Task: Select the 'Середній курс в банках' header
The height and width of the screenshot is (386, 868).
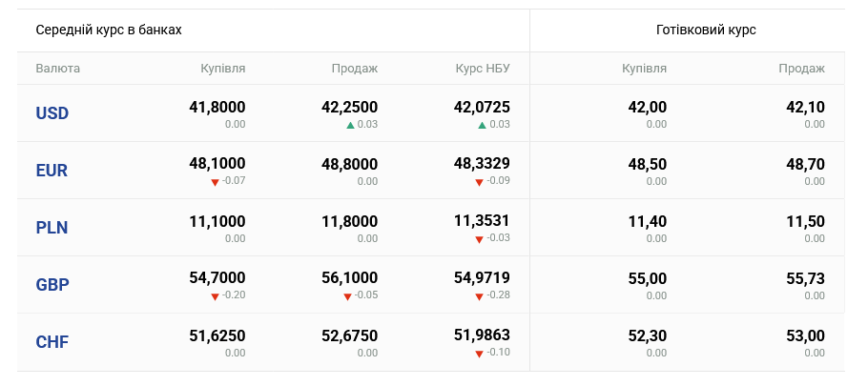Action: 109,30
